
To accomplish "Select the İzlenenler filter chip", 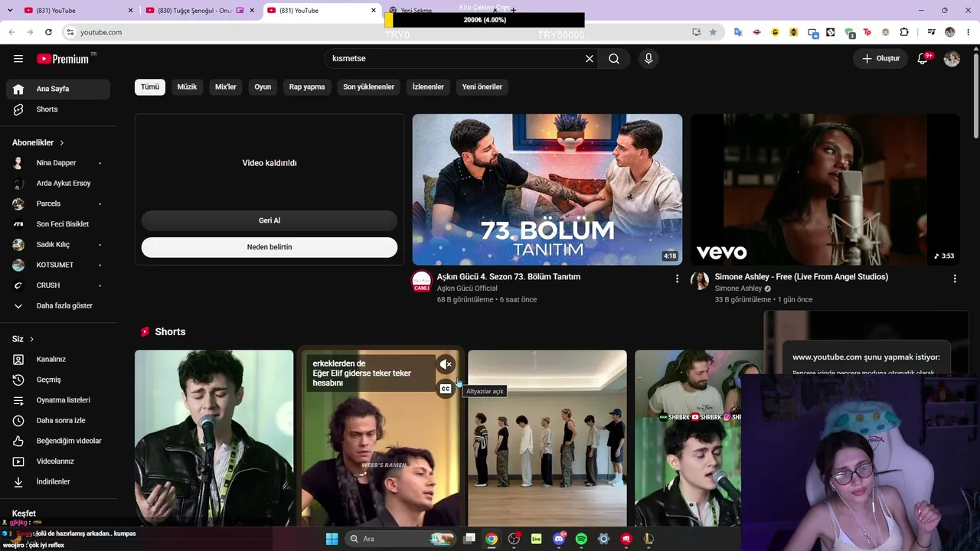I will 428,87.
